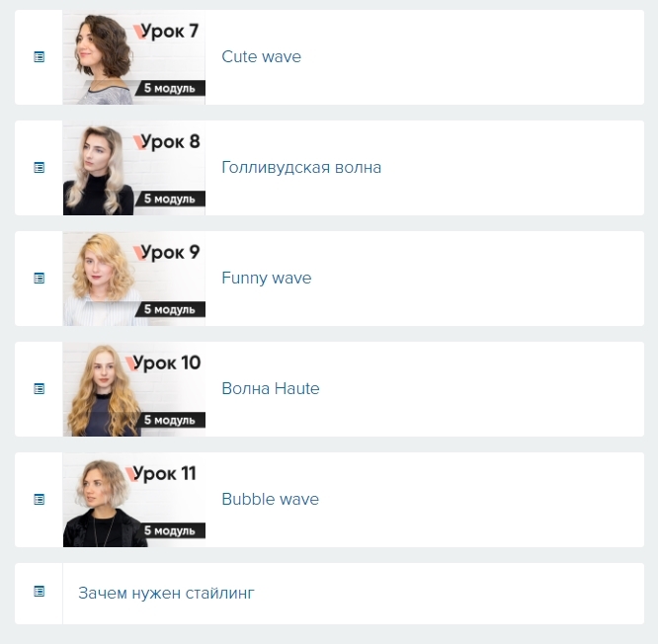Click the list icon beside Cute wave

(40, 56)
